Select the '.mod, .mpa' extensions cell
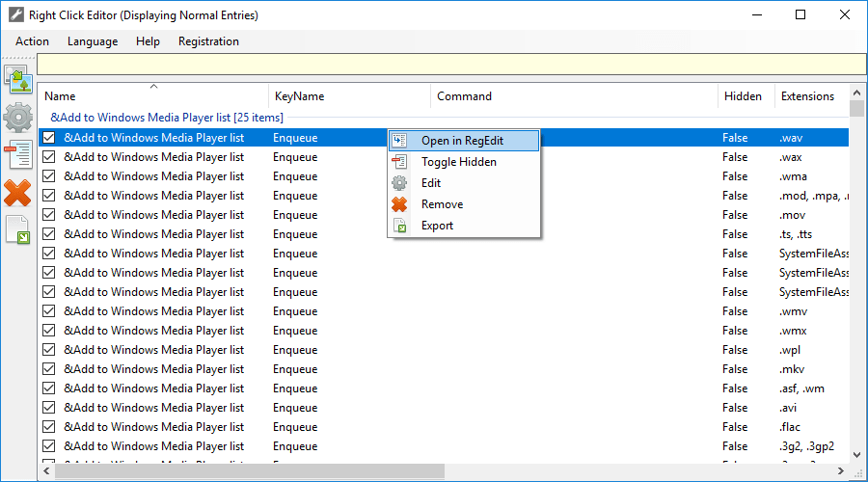 [814, 196]
